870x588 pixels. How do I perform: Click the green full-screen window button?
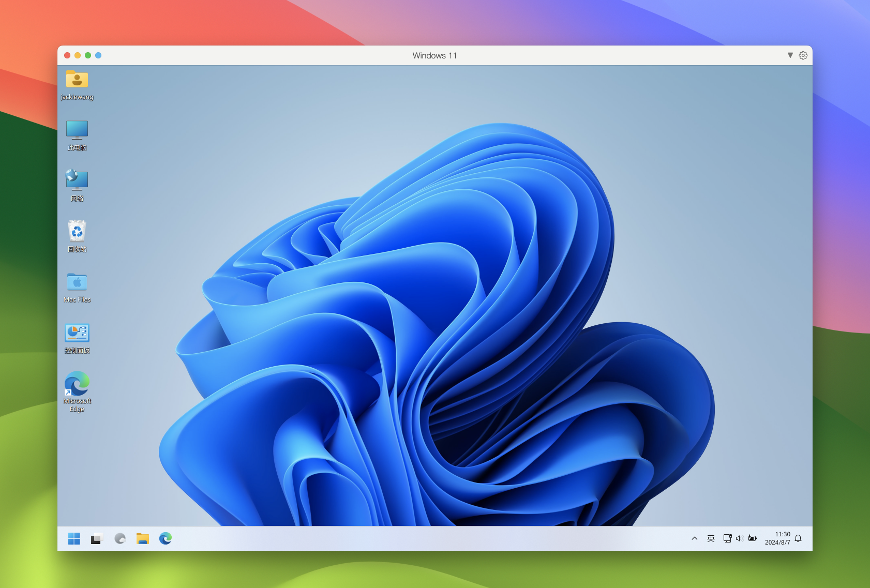pyautogui.click(x=88, y=55)
